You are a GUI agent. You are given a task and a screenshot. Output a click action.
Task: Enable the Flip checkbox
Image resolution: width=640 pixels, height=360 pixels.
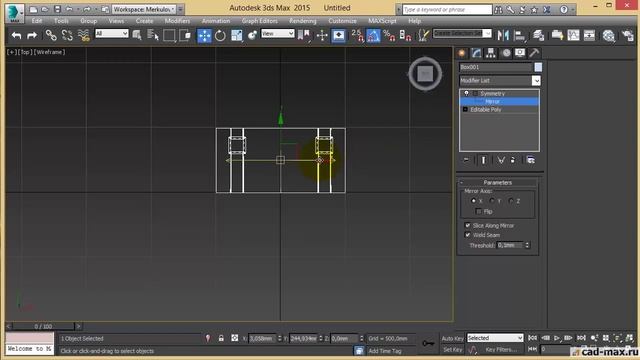click(x=478, y=211)
